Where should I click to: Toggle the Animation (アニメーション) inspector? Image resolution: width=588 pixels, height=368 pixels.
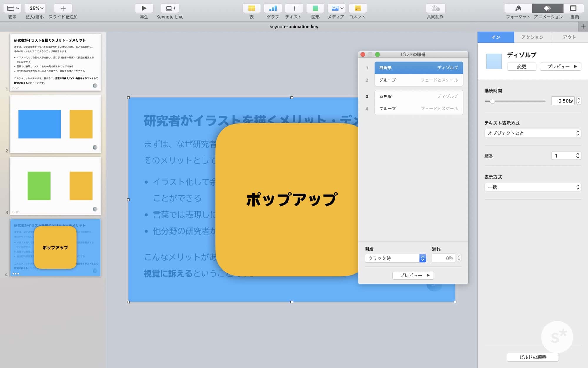pos(547,8)
